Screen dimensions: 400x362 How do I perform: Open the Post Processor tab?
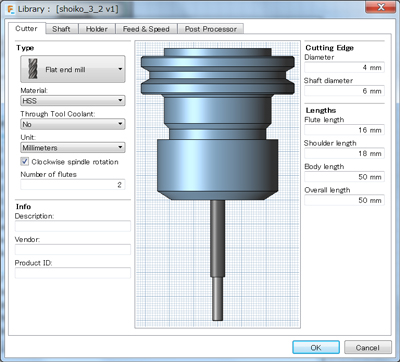(x=211, y=29)
